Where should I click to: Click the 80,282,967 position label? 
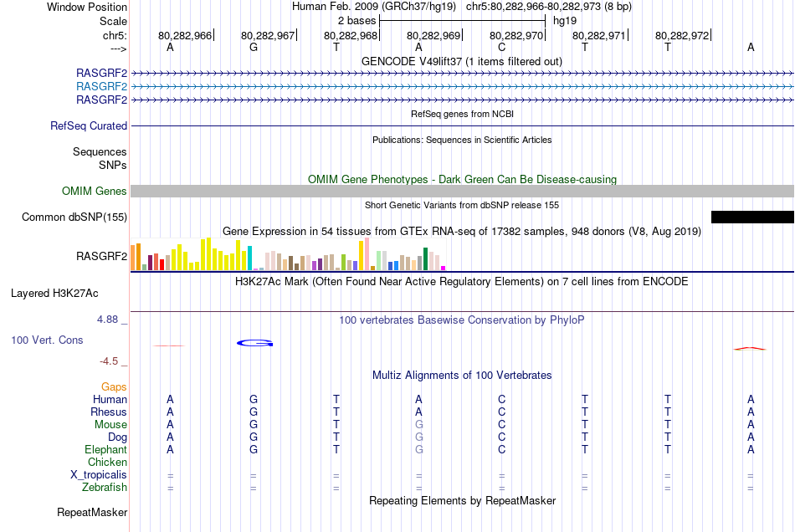point(268,35)
